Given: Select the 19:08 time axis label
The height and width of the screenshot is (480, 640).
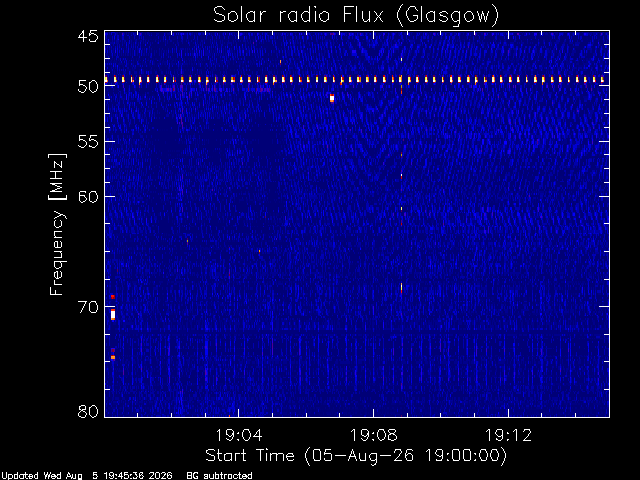Looking at the screenshot, I should click(373, 435).
